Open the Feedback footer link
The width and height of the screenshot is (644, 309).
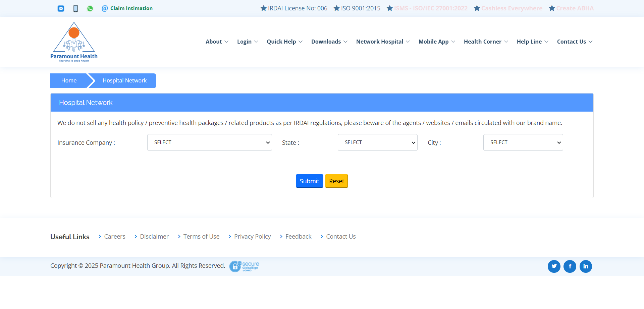[298, 237]
